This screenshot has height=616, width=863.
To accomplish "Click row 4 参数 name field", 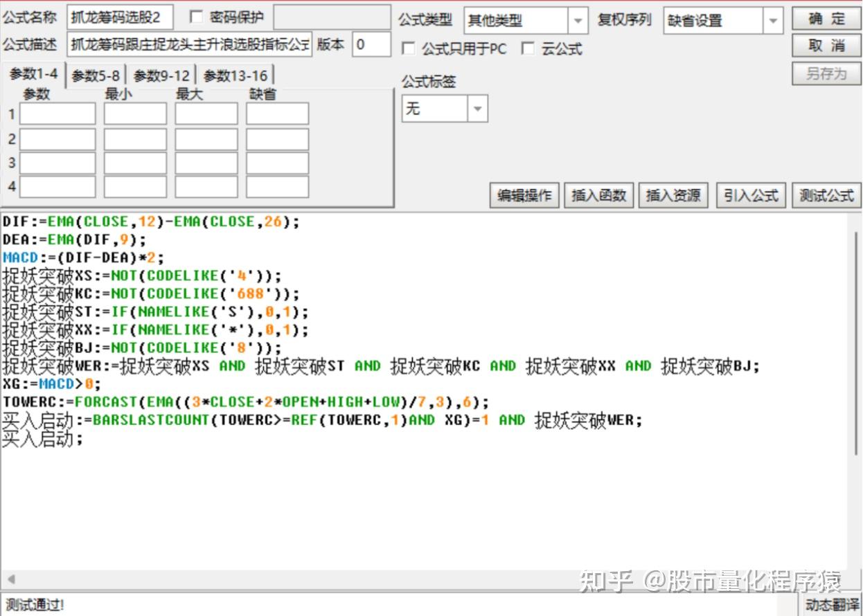I will (57, 186).
